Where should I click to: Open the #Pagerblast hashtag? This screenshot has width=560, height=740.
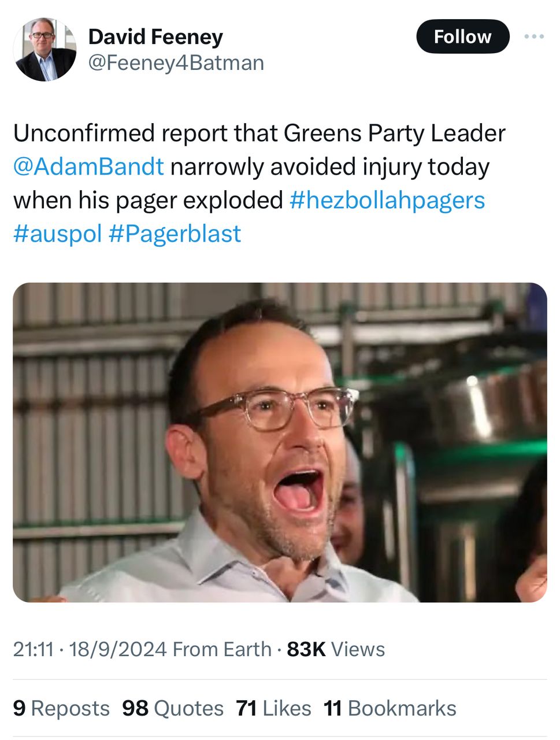(x=175, y=234)
